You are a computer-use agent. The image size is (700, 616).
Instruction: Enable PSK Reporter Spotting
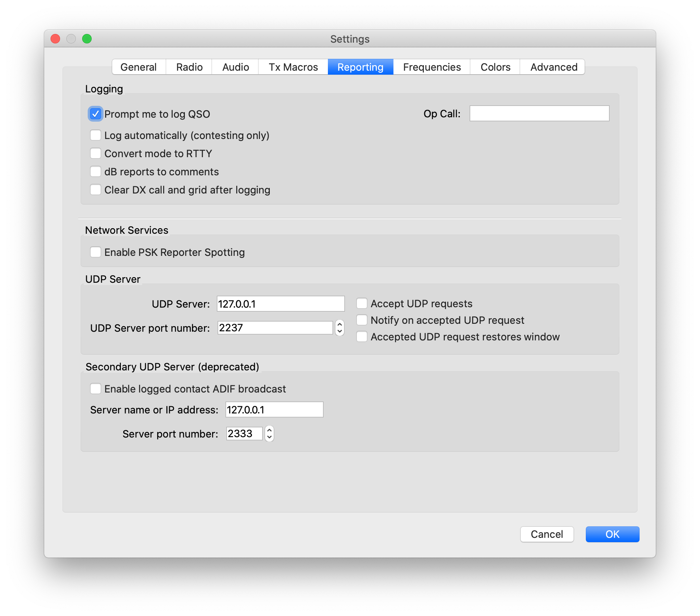point(96,252)
